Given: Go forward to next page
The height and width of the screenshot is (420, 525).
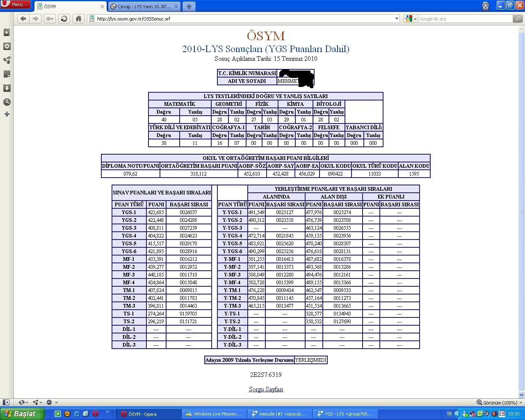Looking at the screenshot, I should point(36,18).
